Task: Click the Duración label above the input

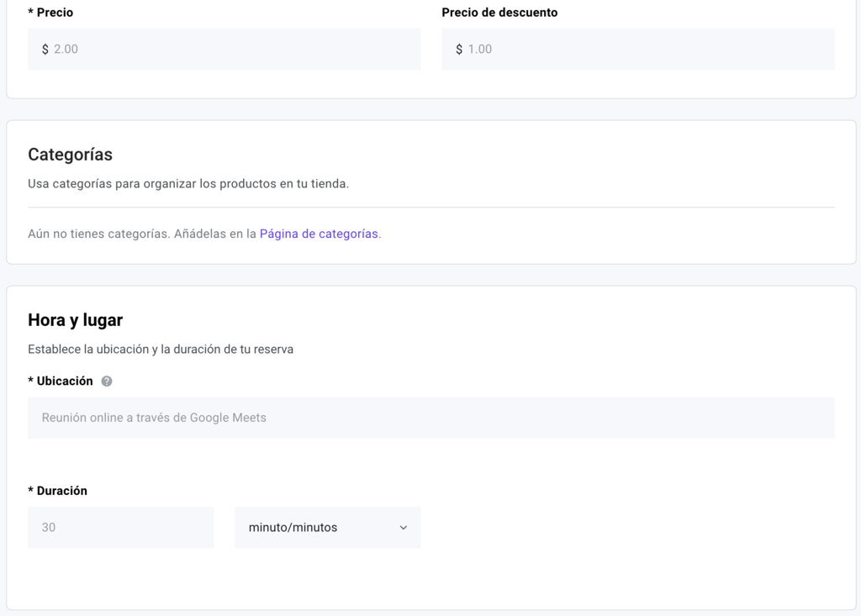Action: (56, 490)
